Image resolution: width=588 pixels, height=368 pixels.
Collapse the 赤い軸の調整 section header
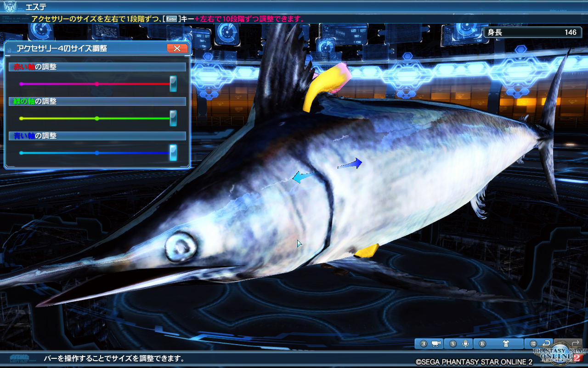97,66
